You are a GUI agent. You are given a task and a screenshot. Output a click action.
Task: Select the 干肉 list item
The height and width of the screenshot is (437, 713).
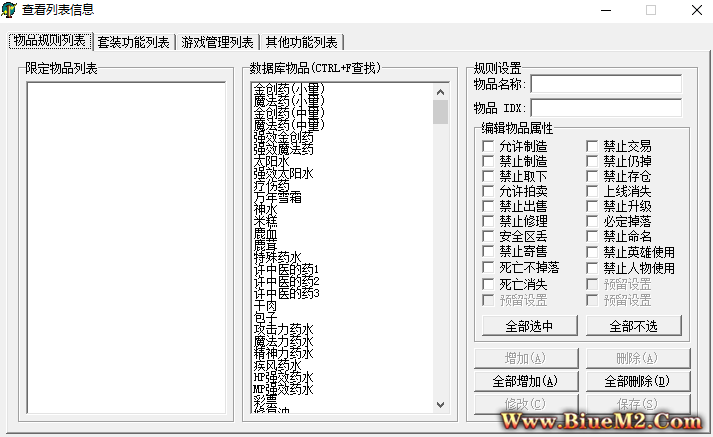click(266, 306)
